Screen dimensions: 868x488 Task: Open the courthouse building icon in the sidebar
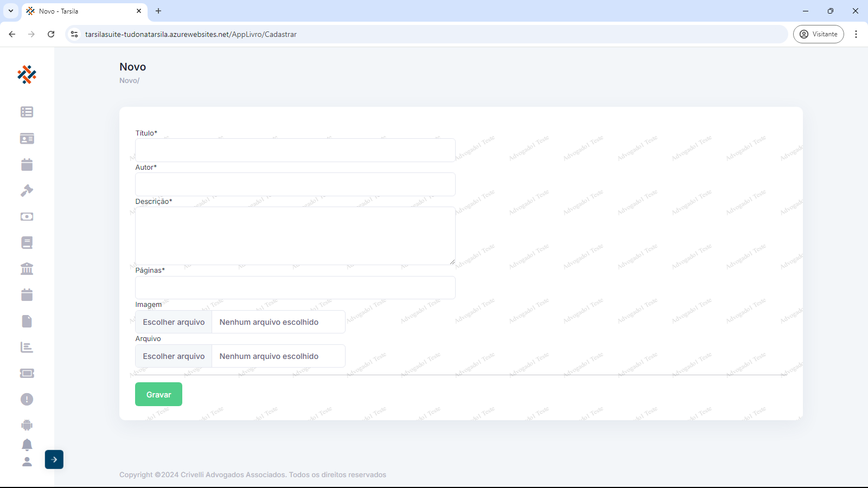[x=27, y=268]
